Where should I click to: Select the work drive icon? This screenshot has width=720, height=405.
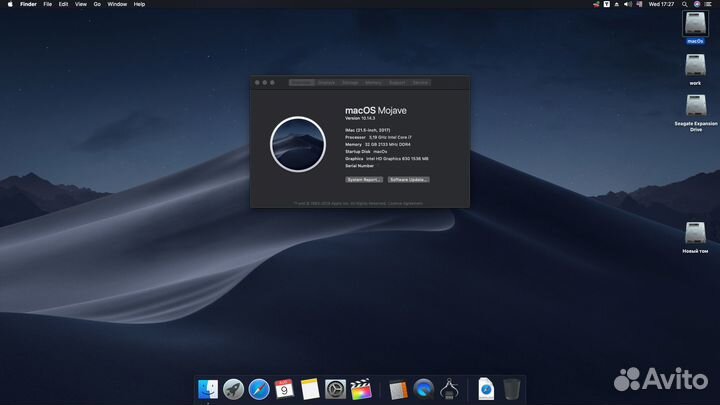[x=695, y=66]
